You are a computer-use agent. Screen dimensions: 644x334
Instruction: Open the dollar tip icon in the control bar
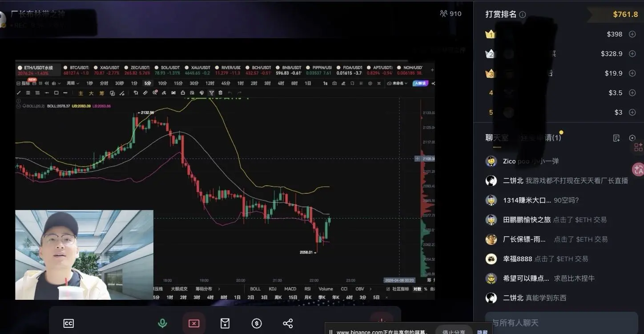(257, 323)
